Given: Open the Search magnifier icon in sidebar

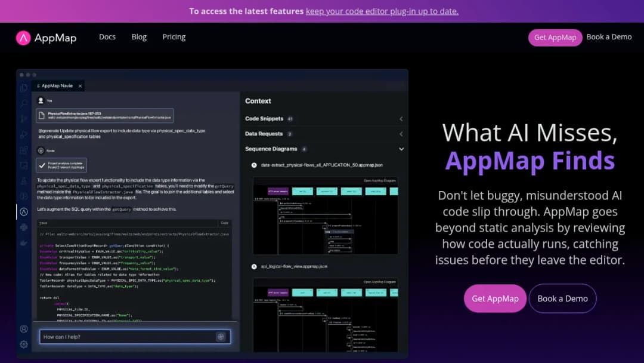Looking at the screenshot, I should click(24, 103).
